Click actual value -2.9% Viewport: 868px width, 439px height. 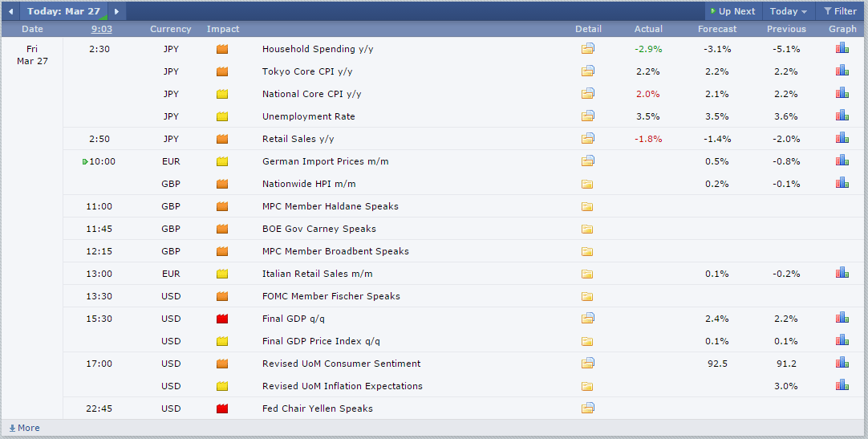(648, 49)
